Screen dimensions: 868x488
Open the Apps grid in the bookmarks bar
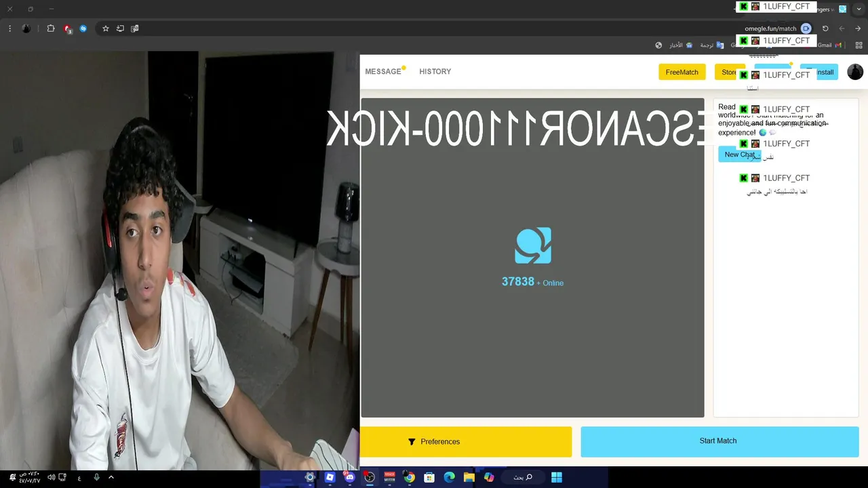[x=859, y=45]
